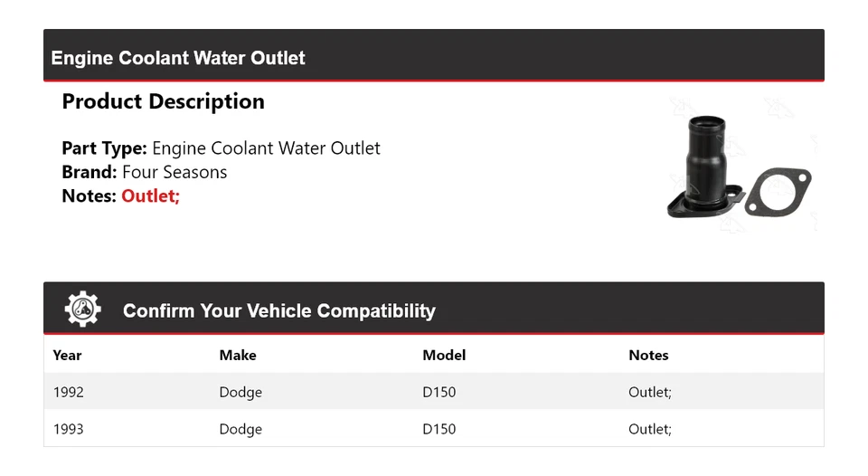Click the gasket in product photo

point(779,192)
